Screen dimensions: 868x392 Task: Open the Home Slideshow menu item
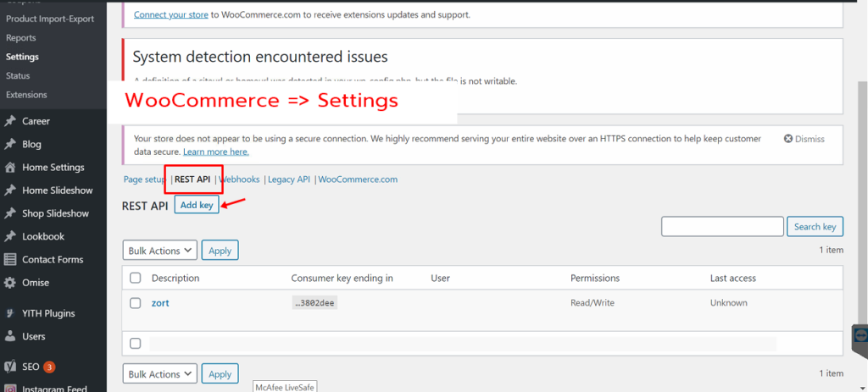pos(58,190)
